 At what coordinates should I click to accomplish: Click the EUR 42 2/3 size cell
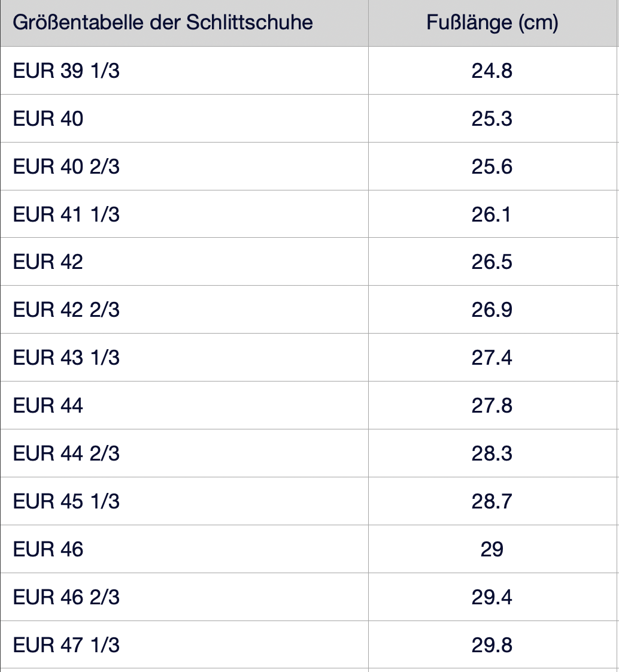[x=66, y=310]
